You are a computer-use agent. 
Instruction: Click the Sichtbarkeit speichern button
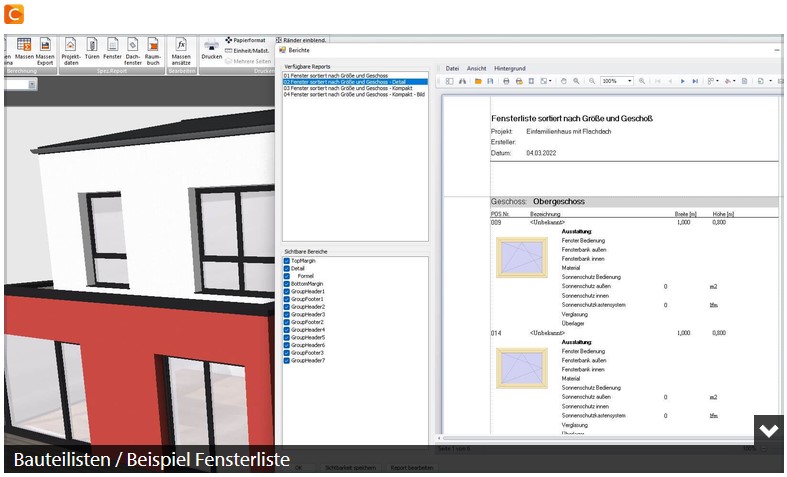pyautogui.click(x=350, y=467)
